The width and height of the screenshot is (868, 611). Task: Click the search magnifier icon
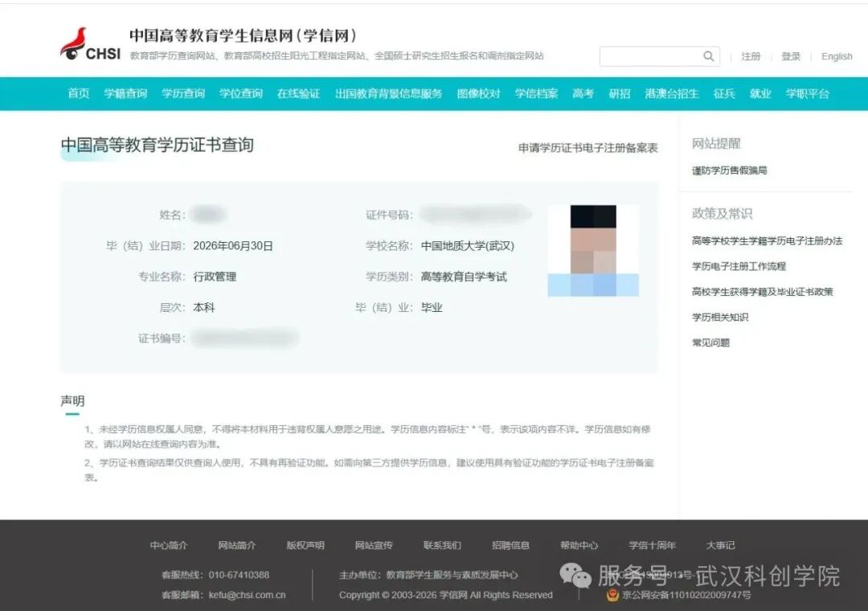tap(708, 56)
